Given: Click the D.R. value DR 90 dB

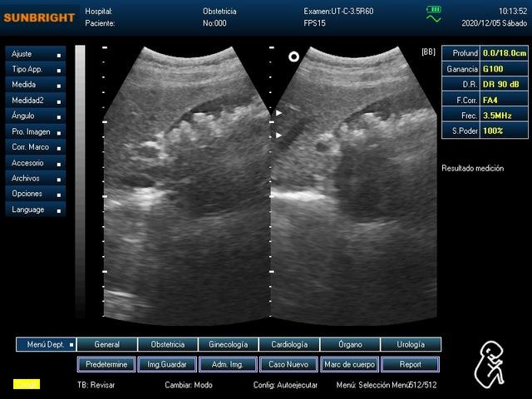Looking at the screenshot, I should (505, 84).
